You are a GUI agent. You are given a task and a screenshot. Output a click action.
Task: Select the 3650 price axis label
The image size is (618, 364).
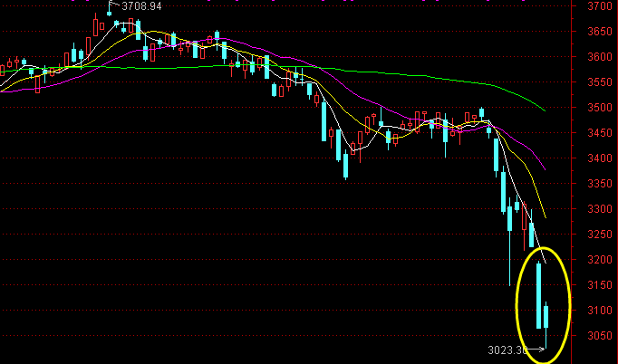point(600,32)
